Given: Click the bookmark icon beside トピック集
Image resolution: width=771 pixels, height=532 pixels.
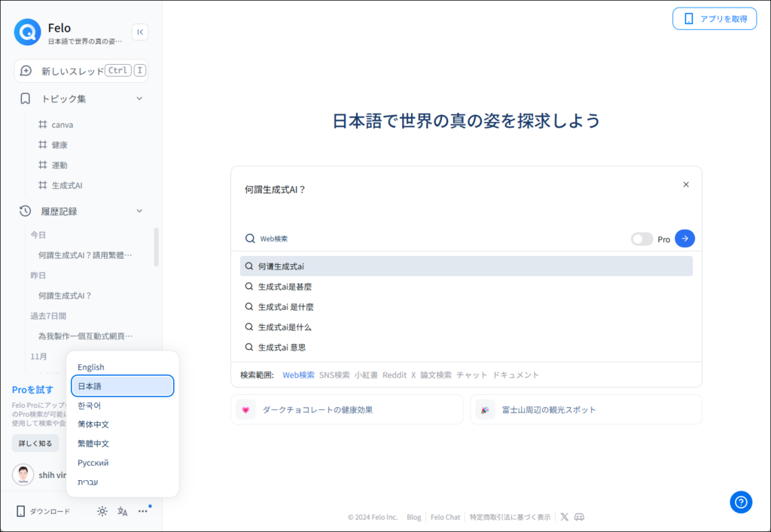Looking at the screenshot, I should coord(25,99).
